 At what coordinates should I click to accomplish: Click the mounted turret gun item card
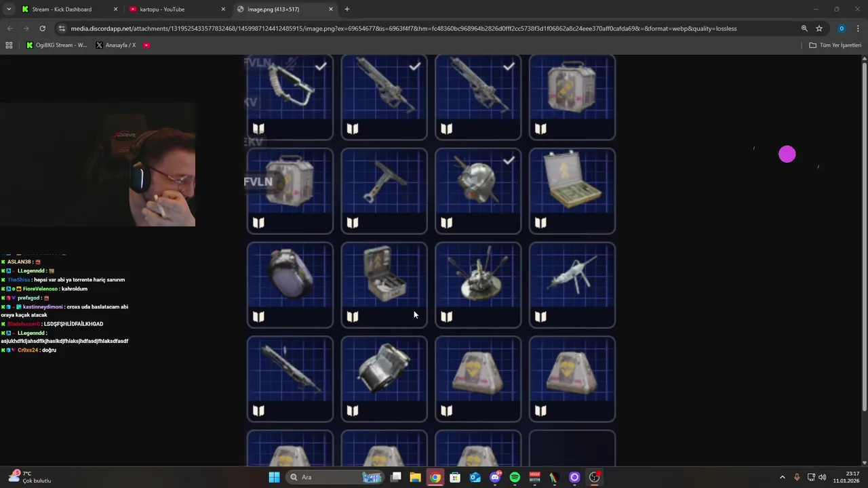[572, 285]
